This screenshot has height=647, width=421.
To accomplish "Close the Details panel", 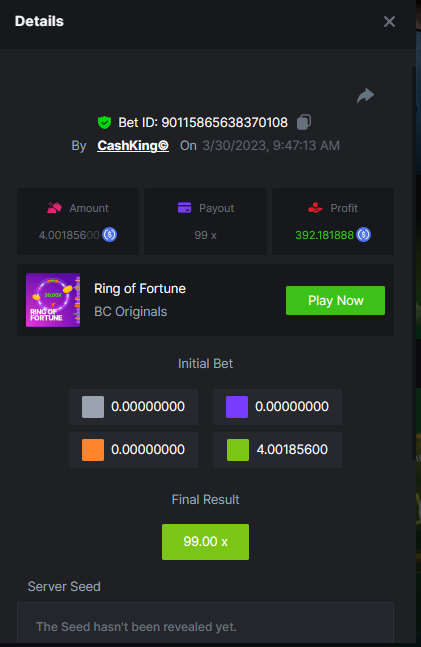I will 389,21.
